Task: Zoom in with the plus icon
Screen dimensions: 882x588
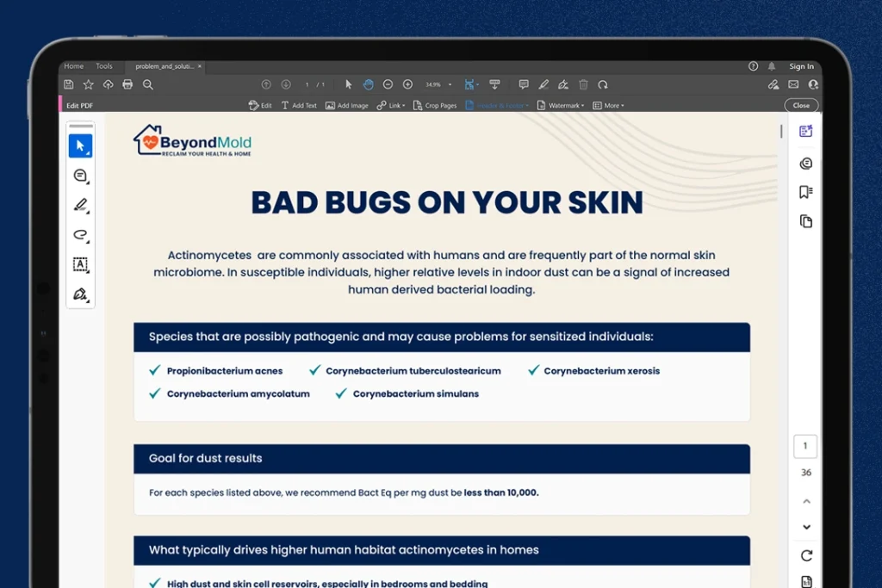Action: (x=407, y=84)
